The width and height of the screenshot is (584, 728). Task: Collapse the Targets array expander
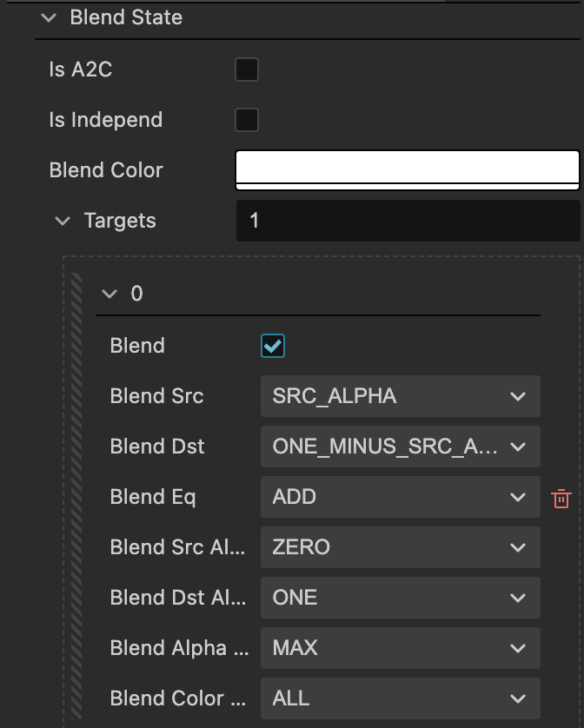63,221
